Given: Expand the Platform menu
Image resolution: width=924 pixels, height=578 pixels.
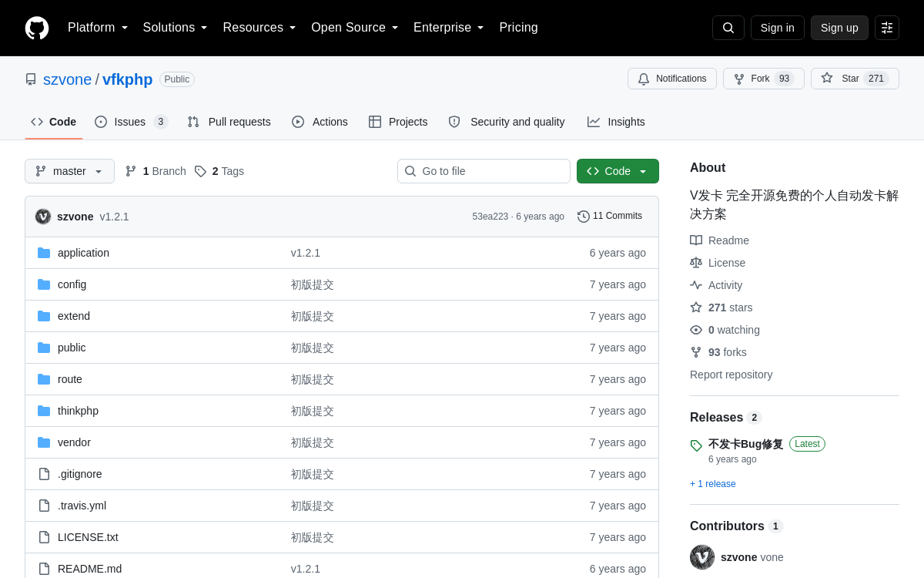Looking at the screenshot, I should click(x=98, y=28).
